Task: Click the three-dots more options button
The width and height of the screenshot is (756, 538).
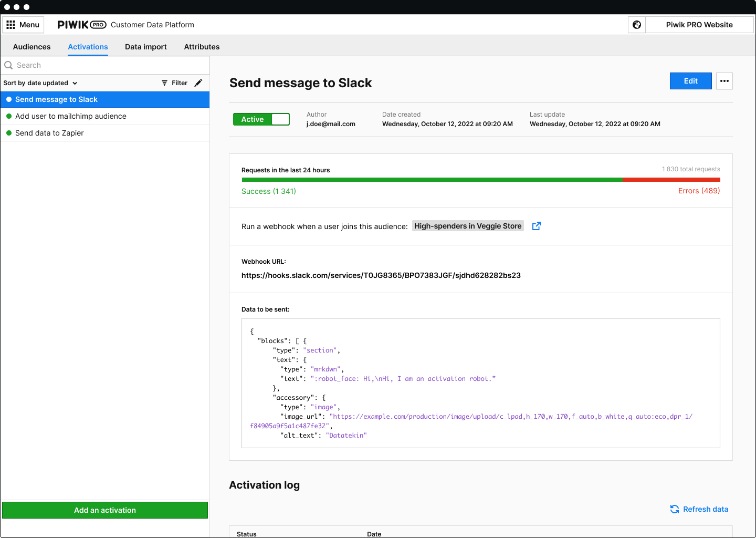Action: [724, 81]
